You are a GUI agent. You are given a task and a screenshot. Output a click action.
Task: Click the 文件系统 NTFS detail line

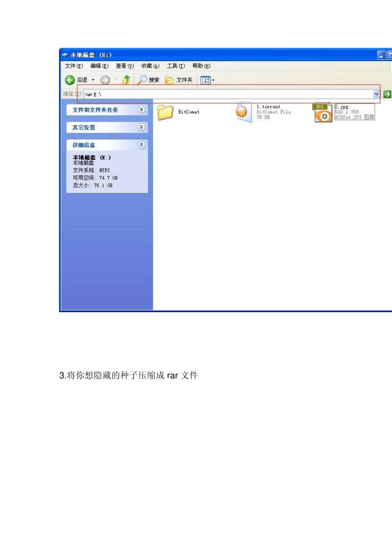(x=92, y=170)
